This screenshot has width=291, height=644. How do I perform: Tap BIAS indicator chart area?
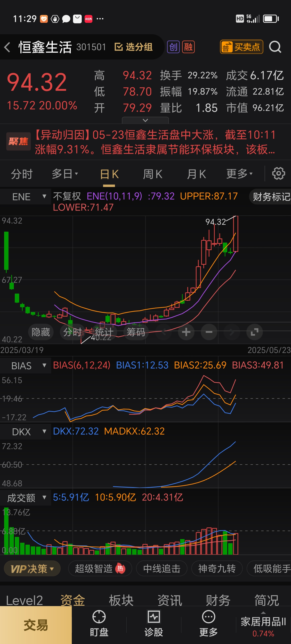pyautogui.click(x=145, y=398)
